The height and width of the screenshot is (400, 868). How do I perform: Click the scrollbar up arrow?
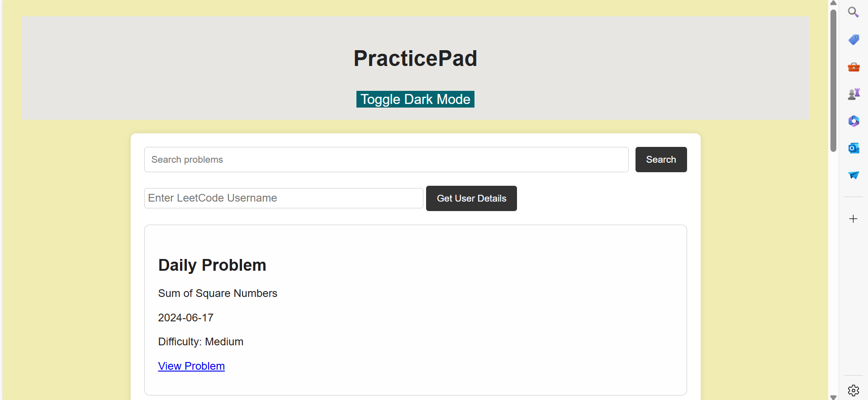(833, 3)
